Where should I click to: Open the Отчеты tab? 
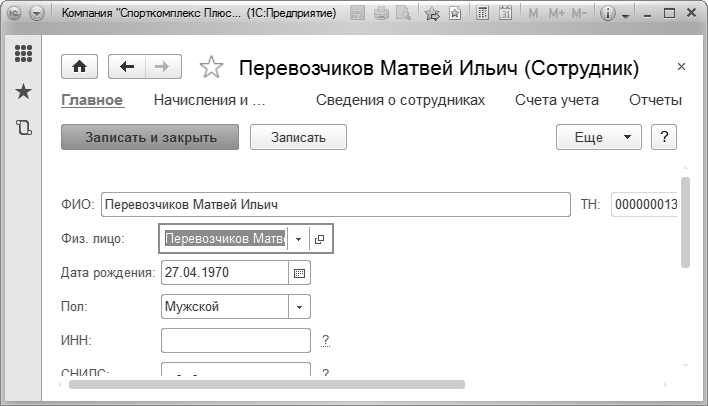pyautogui.click(x=655, y=100)
